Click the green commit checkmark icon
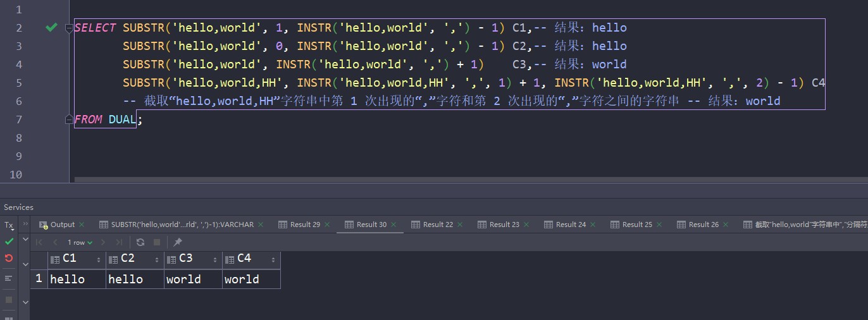This screenshot has width=868, height=320. pos(9,242)
